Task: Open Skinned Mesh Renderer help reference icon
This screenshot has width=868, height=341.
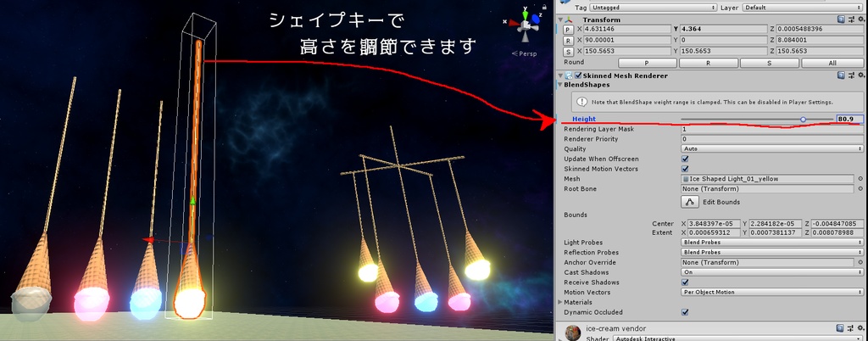Action: [841, 75]
